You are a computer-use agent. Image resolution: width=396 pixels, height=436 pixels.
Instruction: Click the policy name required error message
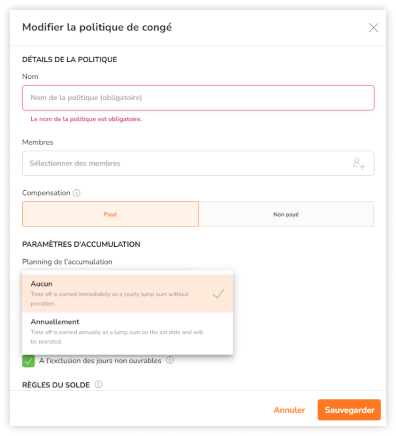click(x=86, y=119)
